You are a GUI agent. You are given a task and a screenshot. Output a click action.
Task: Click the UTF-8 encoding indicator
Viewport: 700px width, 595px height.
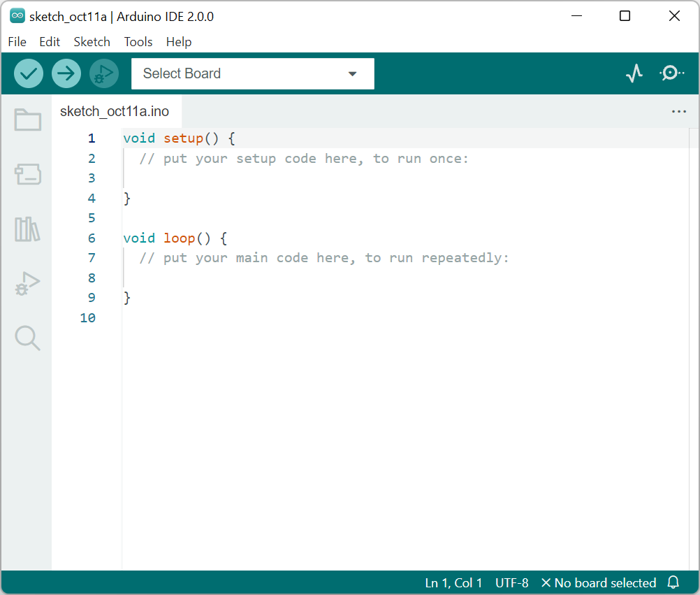[x=511, y=582]
